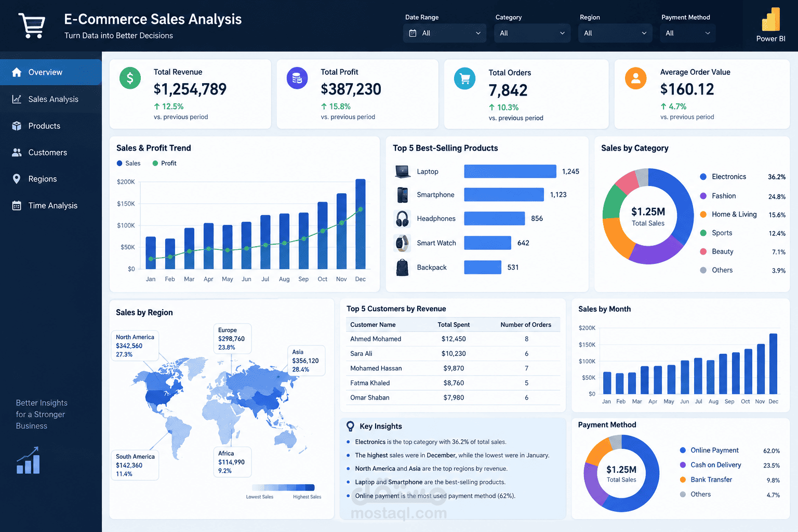The height and width of the screenshot is (532, 798).
Task: Click the Headphones product icon
Action: coord(403,219)
